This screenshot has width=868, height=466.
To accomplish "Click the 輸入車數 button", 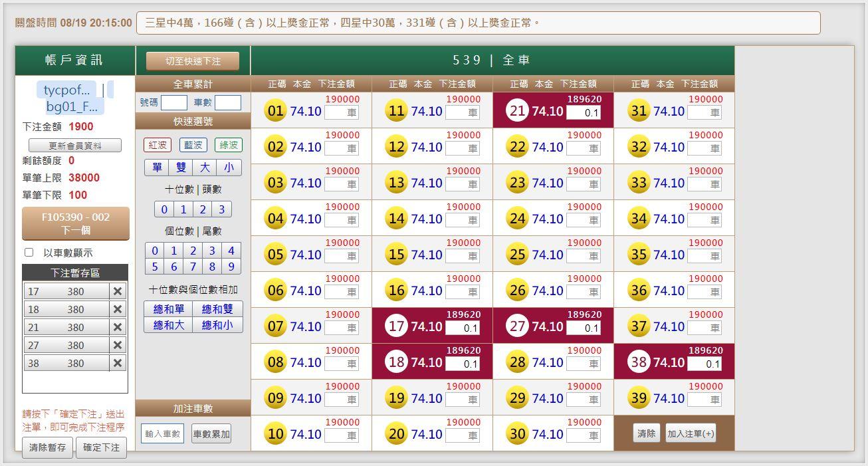I will tap(162, 433).
